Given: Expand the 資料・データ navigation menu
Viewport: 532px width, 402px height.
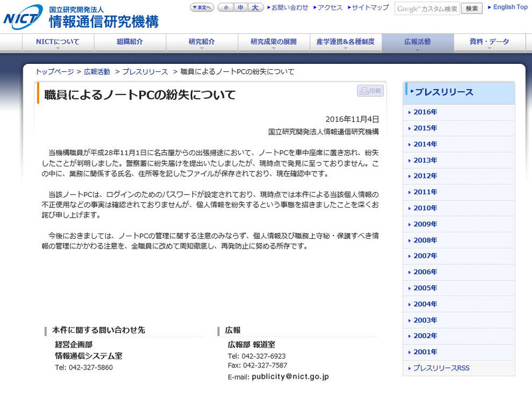Looking at the screenshot, I should click(489, 42).
